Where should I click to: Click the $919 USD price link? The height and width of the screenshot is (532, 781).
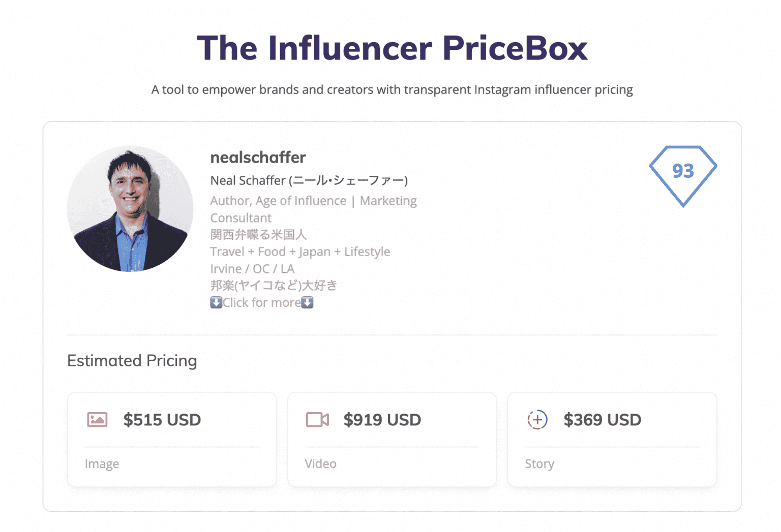pyautogui.click(x=382, y=420)
